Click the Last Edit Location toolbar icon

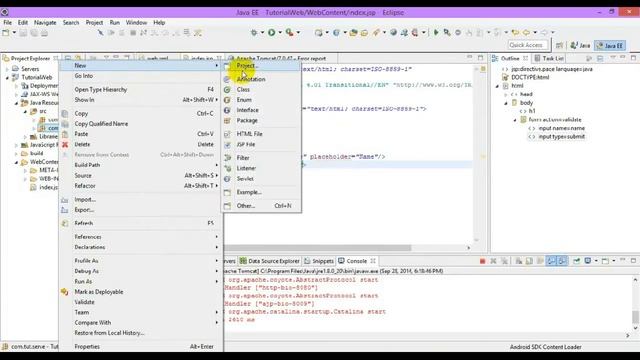[516, 32]
